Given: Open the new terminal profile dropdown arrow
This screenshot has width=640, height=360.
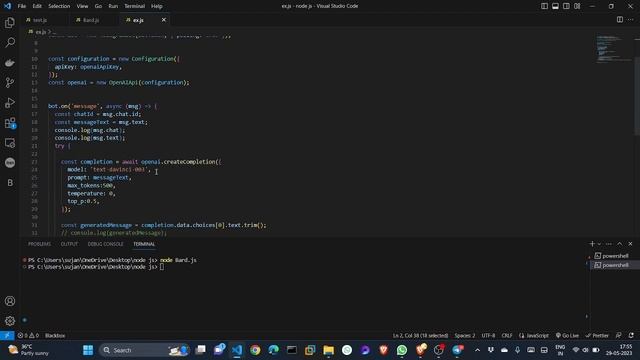Looking at the screenshot, I should coord(599,244).
